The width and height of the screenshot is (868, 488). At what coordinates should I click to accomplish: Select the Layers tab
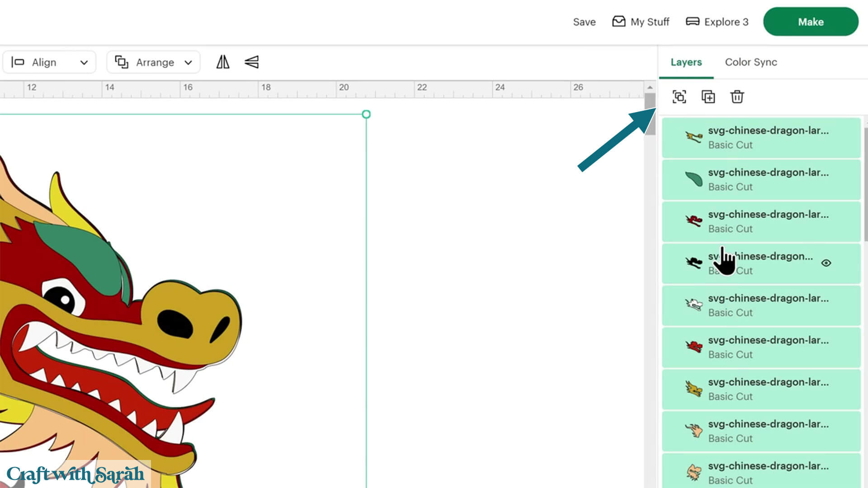coord(686,62)
